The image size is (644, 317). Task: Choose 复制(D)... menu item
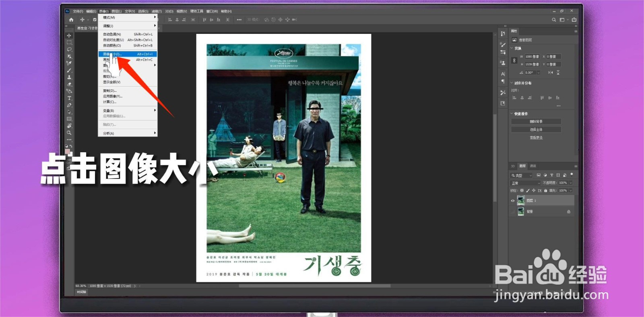[x=128, y=91]
